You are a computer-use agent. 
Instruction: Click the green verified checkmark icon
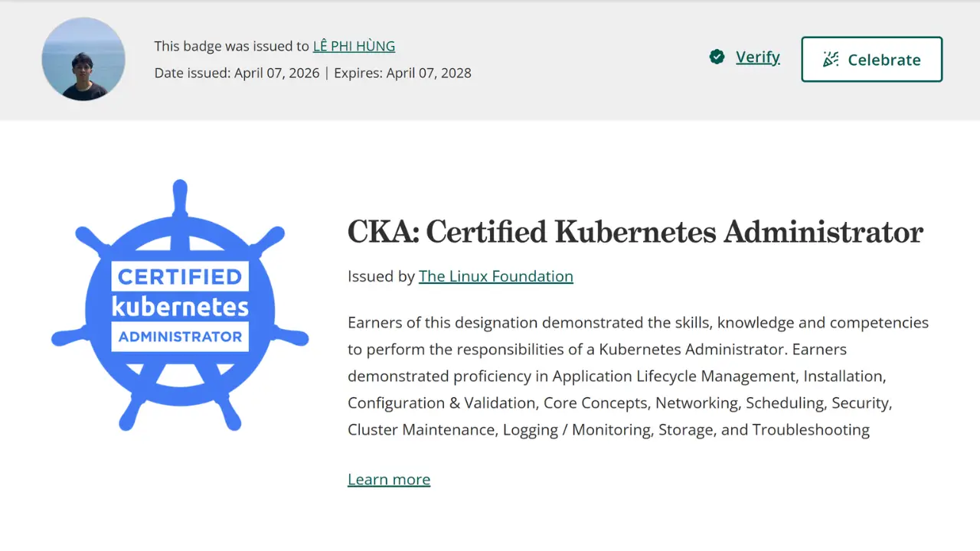[717, 57]
